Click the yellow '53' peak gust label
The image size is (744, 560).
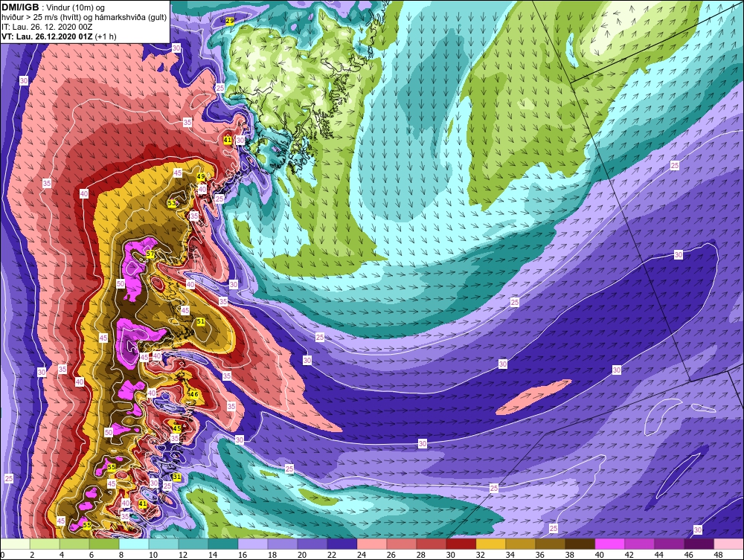click(x=172, y=203)
